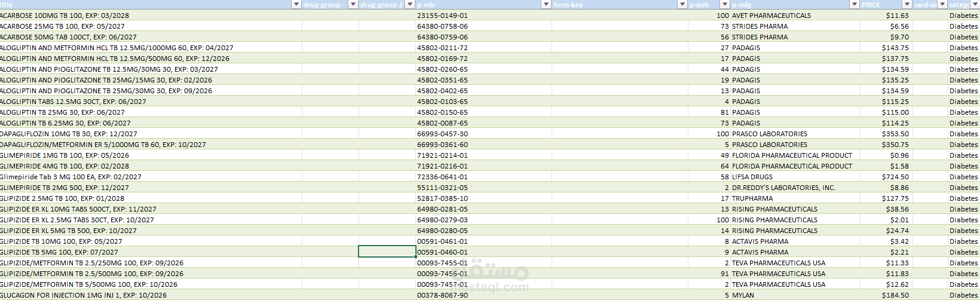The height and width of the screenshot is (300, 980).
Task: Select ALOGLIPTIN AND METFORMIN 12.5MG/1000MG title cell
Action: [151, 48]
